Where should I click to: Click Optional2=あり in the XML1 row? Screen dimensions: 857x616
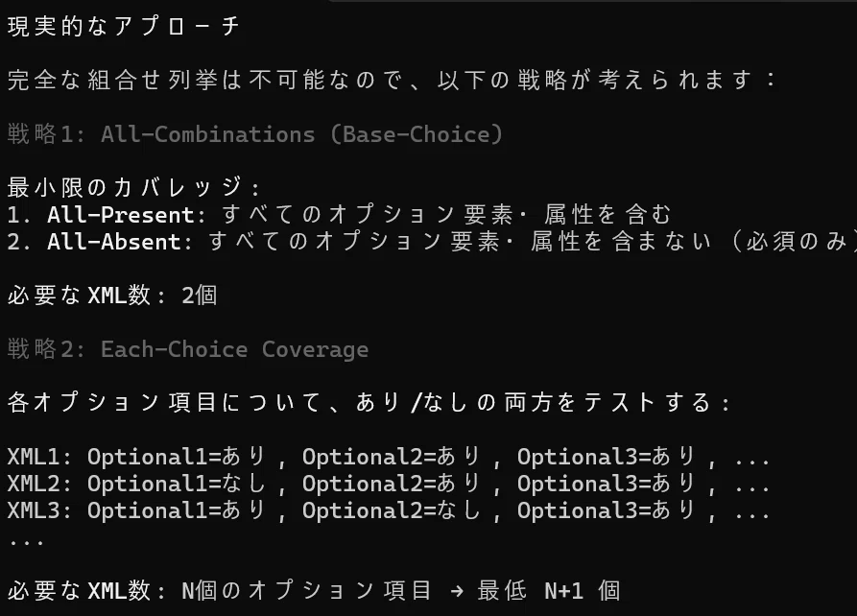point(392,457)
